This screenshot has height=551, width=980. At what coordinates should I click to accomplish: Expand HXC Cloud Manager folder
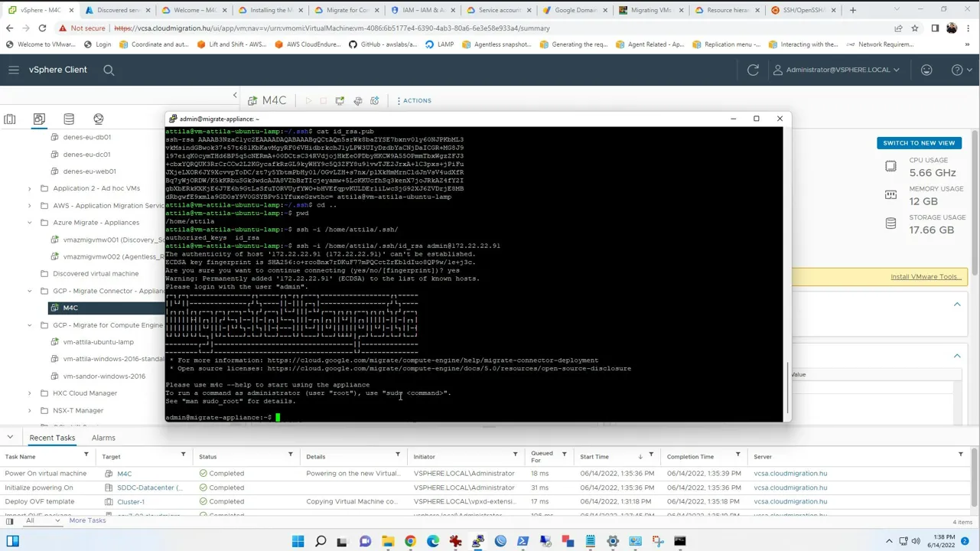tap(30, 393)
